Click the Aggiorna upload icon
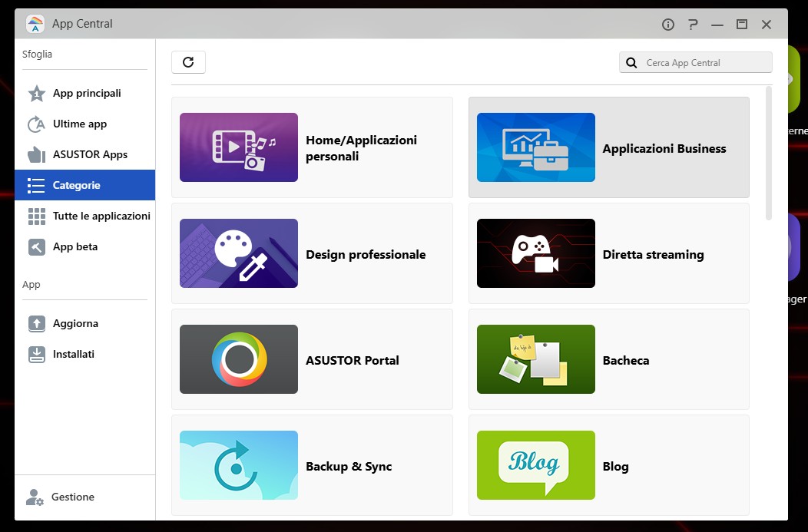The image size is (808, 532). [37, 323]
